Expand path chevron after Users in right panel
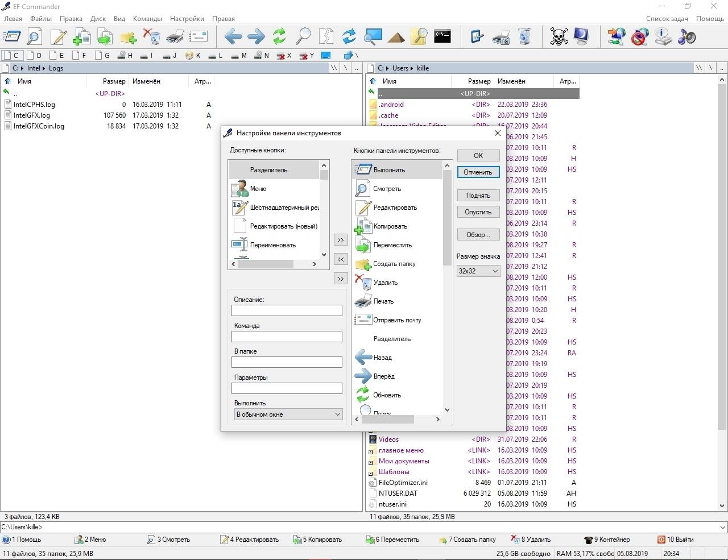This screenshot has width=728, height=560. click(x=411, y=68)
